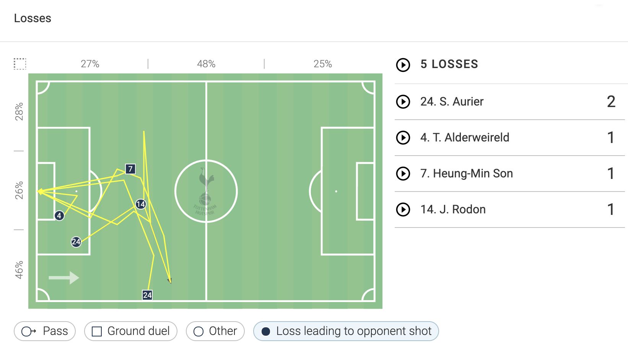Select circle marker 4 near goal
The image size is (628, 364).
pyautogui.click(x=59, y=216)
